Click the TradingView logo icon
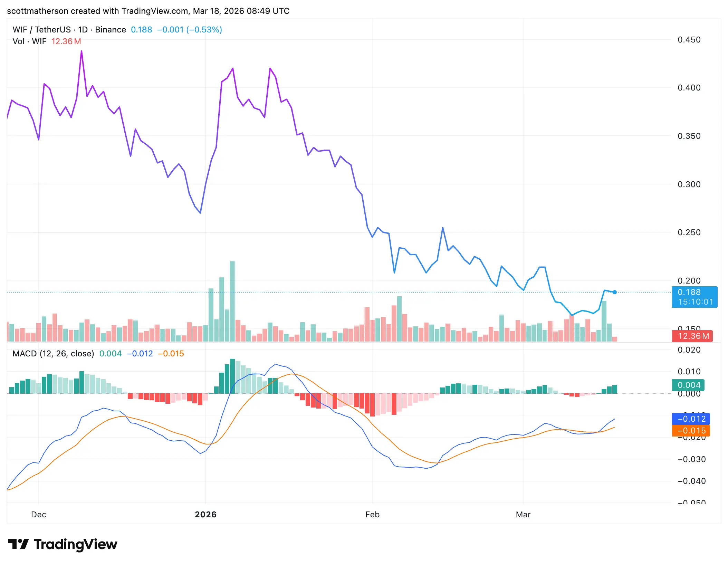Viewport: 728px width, 565px height. point(18,544)
